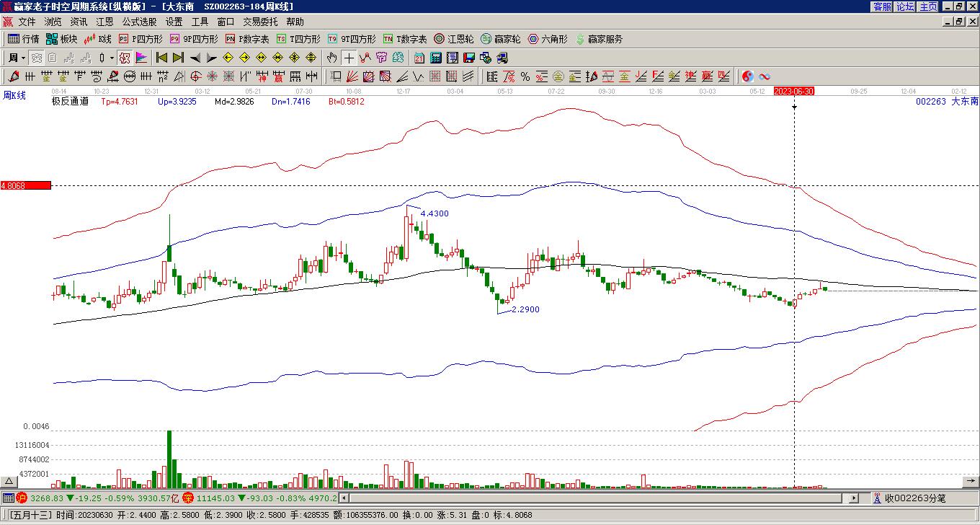Viewport: 980px width, 525px height.
Task: Open the 六角形 hexagon tool
Action: 548,39
